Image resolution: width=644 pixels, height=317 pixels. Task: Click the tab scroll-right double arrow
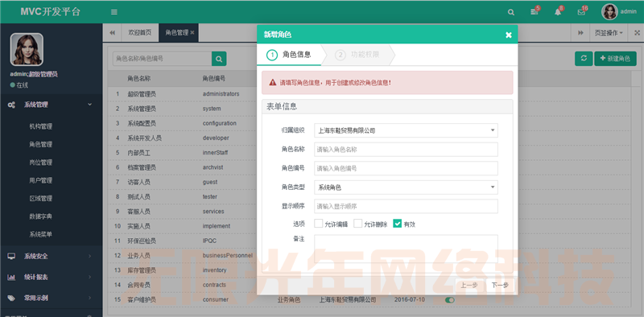(580, 33)
